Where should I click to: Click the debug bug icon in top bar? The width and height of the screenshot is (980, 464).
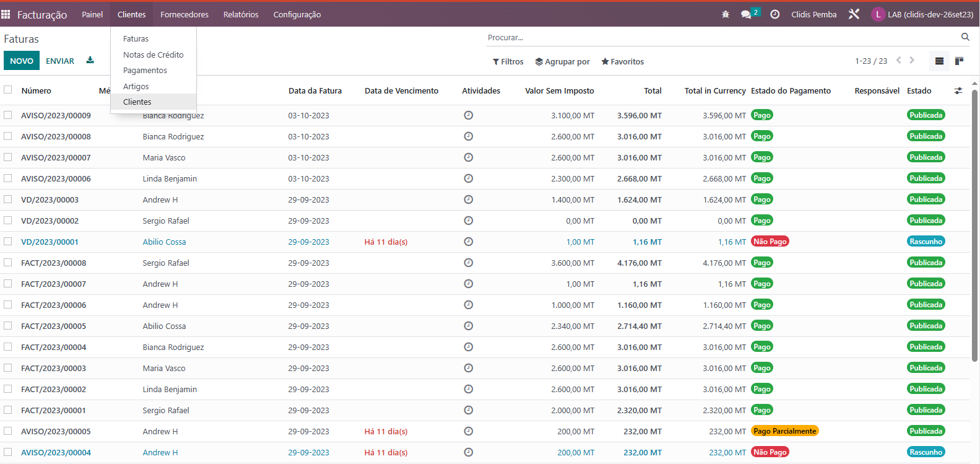pos(726,14)
